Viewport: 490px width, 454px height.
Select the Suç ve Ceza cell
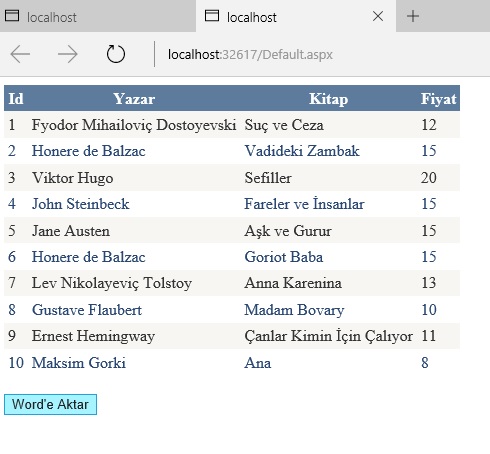pyautogui.click(x=284, y=125)
